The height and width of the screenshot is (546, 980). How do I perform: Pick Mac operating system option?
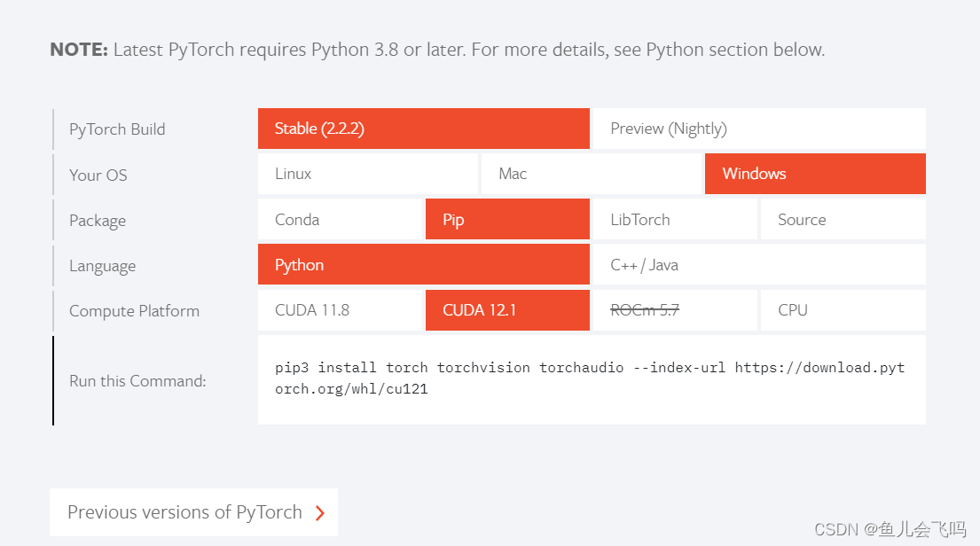pyautogui.click(x=591, y=174)
